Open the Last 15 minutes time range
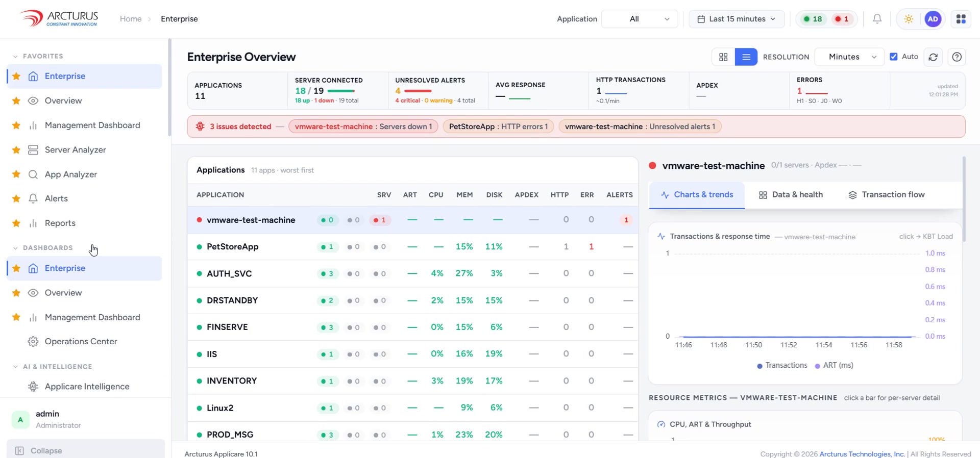980x458 pixels. click(x=737, y=19)
